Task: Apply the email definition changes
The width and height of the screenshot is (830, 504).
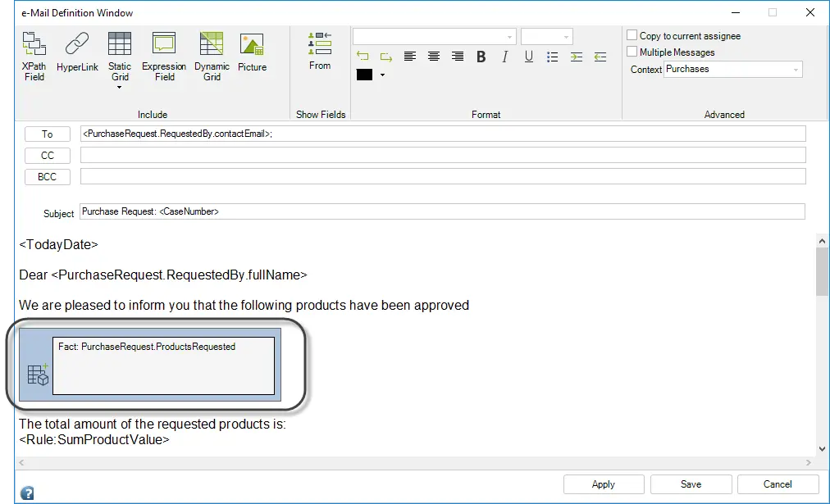Action: [x=604, y=484]
